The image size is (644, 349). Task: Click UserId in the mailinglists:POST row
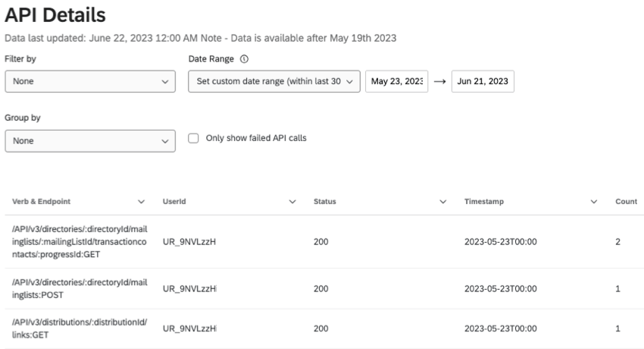pos(189,288)
